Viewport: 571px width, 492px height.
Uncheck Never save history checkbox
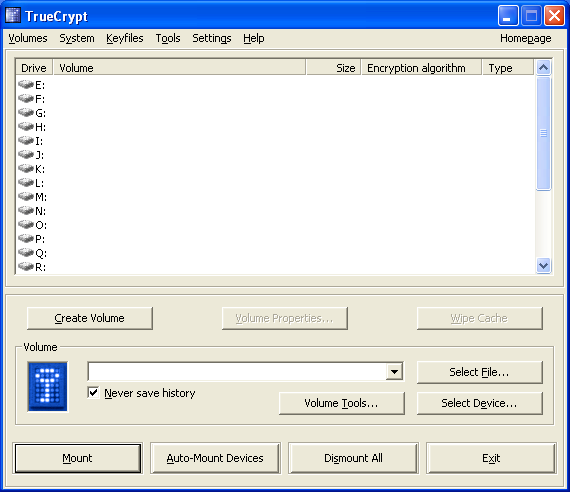click(94, 393)
